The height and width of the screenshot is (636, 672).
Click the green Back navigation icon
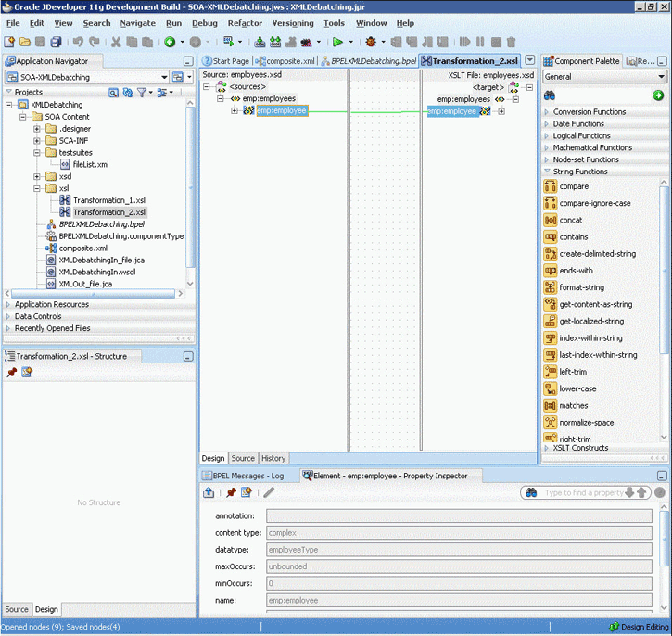point(170,42)
